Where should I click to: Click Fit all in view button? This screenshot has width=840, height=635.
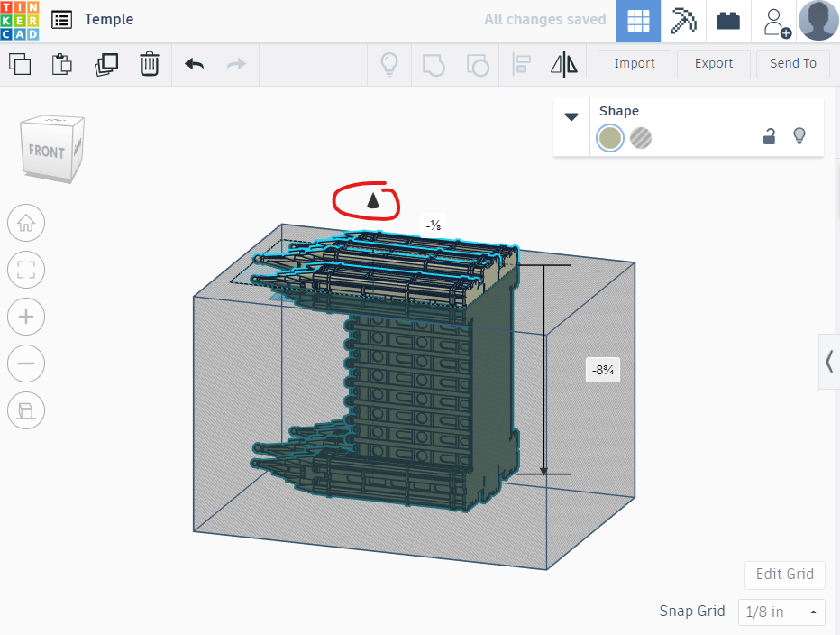26,270
